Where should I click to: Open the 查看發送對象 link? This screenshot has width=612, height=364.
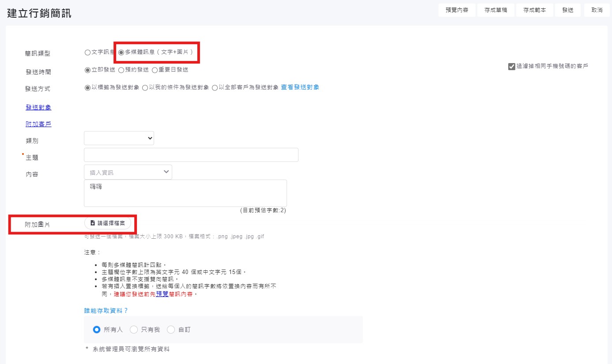click(300, 87)
